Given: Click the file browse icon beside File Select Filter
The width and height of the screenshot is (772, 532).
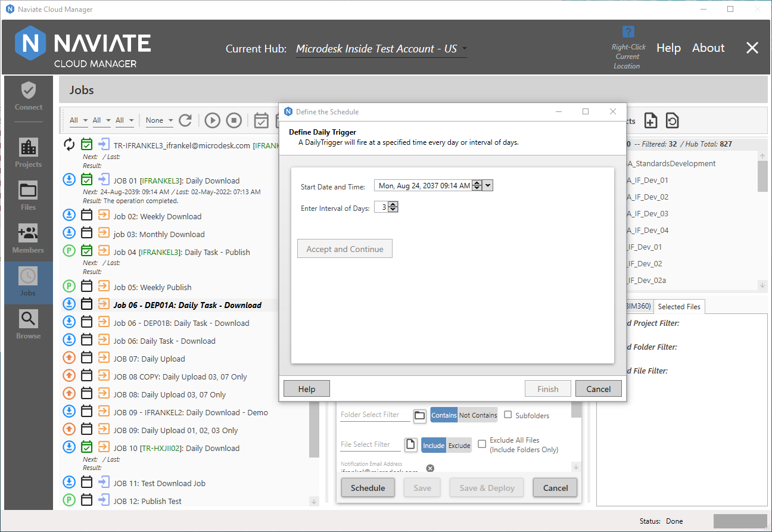Looking at the screenshot, I should point(410,444).
